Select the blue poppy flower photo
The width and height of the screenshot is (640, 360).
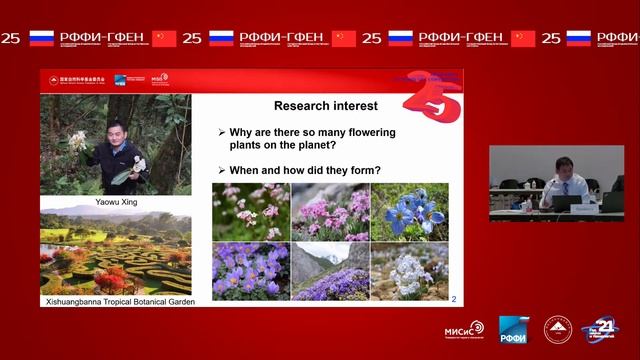pyautogui.click(x=409, y=212)
